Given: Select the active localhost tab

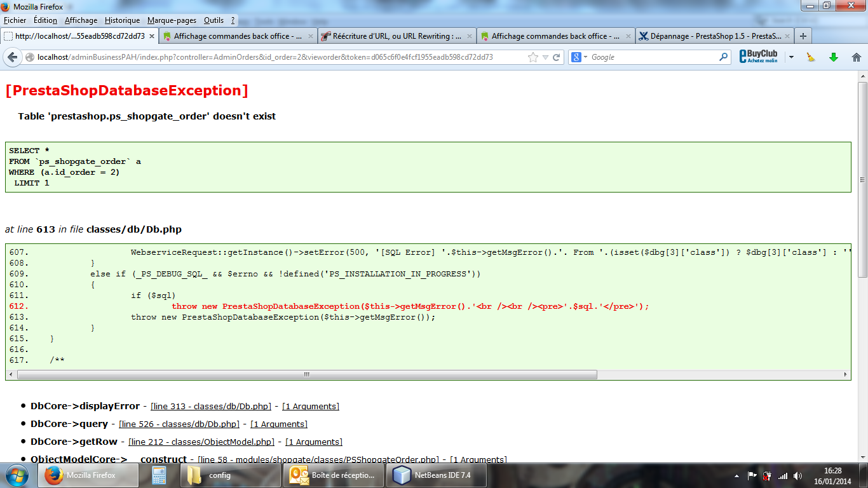Looking at the screenshot, I should point(79,36).
